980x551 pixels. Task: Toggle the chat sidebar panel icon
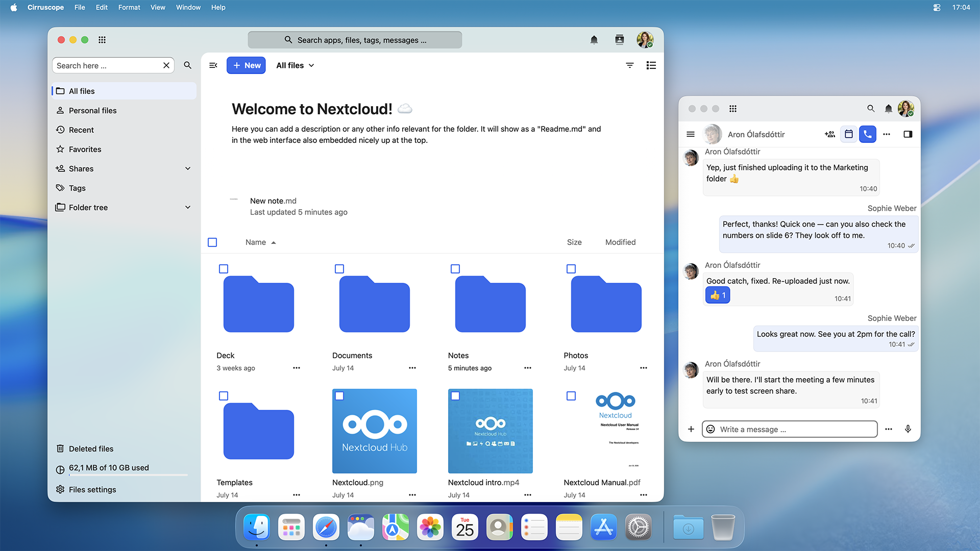coord(908,134)
